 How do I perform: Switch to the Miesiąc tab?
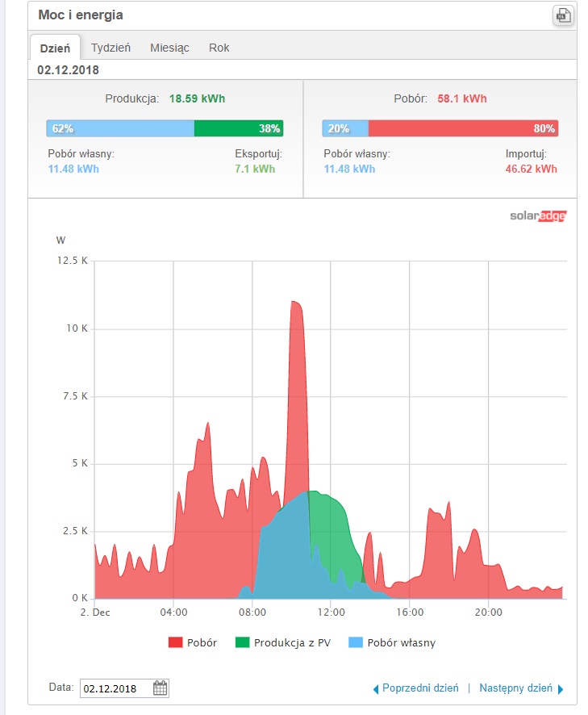169,48
